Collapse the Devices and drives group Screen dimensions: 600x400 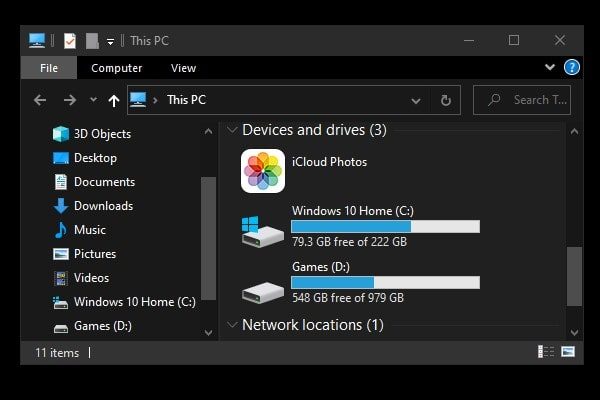click(232, 130)
